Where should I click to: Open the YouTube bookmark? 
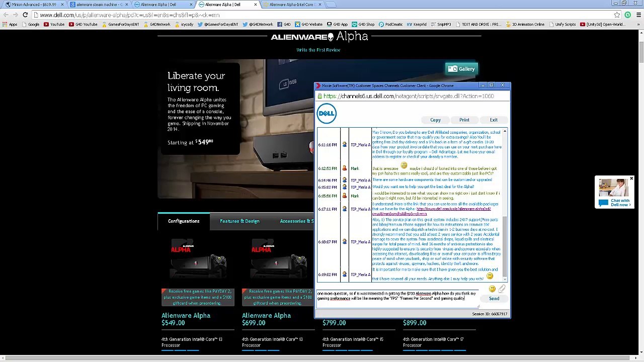point(53,24)
